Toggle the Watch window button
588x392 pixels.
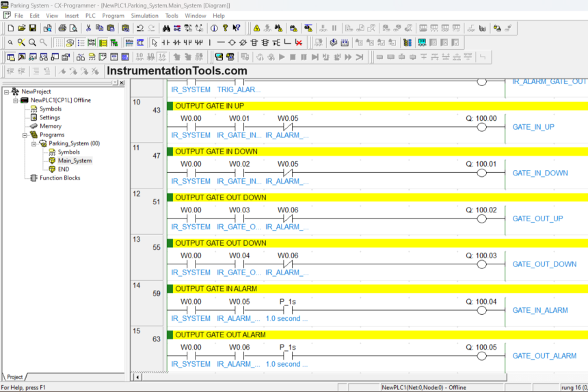point(33,57)
